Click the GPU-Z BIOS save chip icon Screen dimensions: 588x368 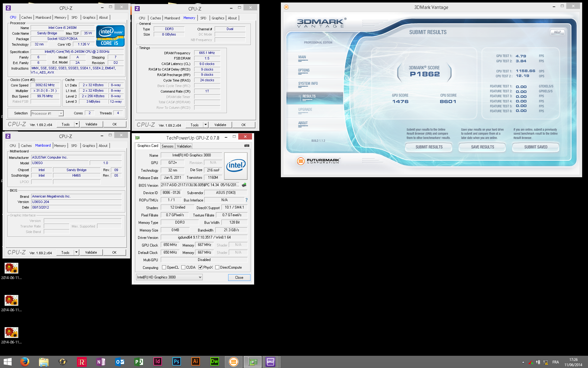(x=244, y=185)
